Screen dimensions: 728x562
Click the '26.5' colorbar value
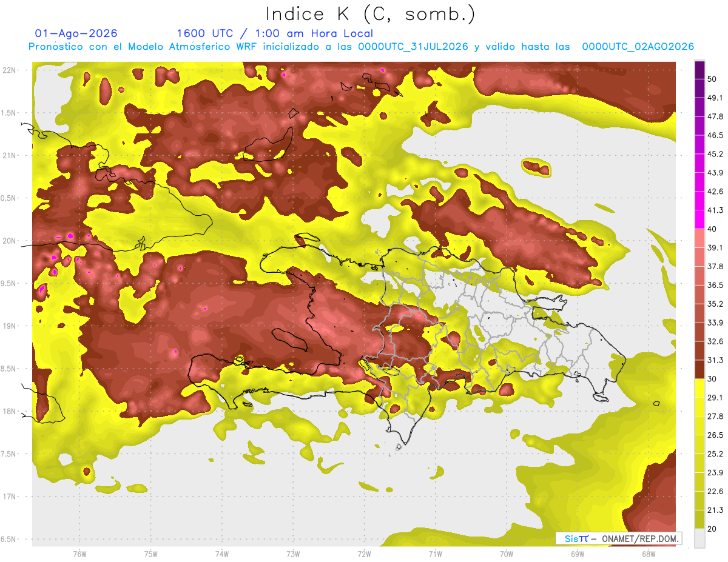pyautogui.click(x=715, y=435)
